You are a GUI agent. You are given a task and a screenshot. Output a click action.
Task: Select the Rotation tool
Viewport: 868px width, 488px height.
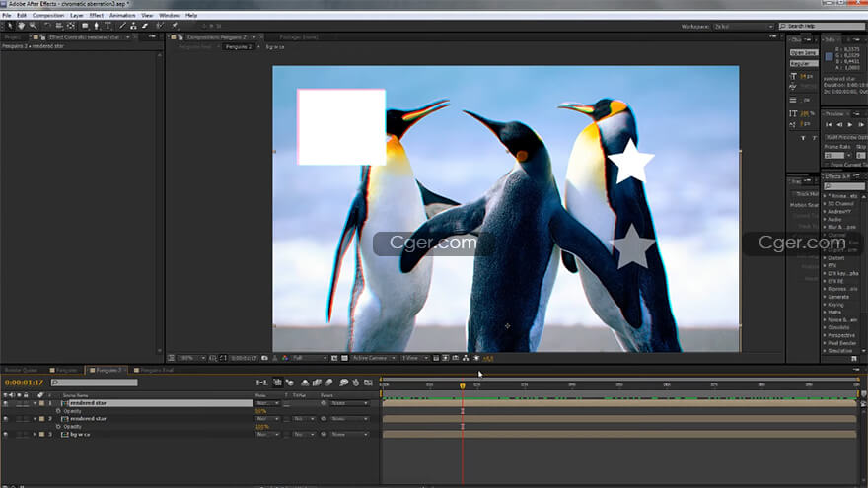click(47, 26)
